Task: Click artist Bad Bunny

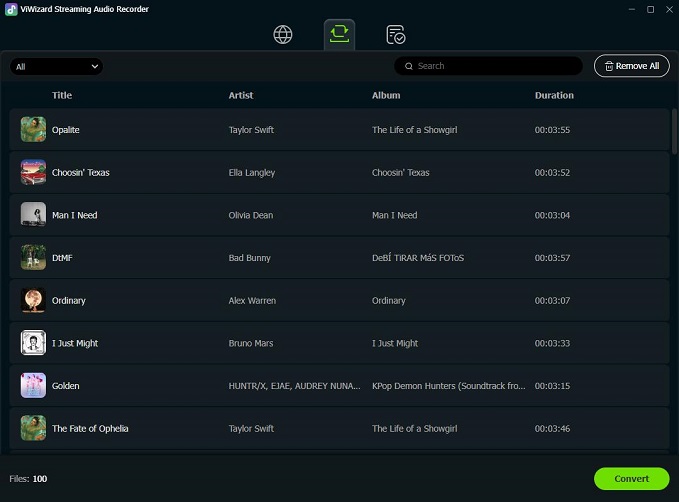Action: pos(249,258)
